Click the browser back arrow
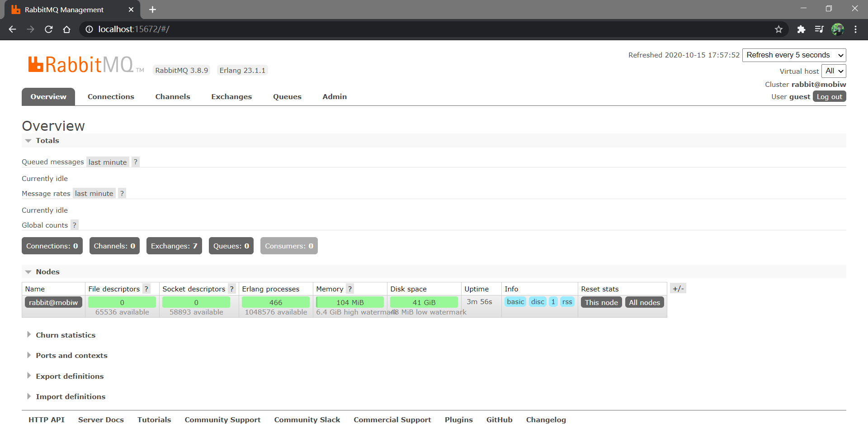 [x=12, y=29]
